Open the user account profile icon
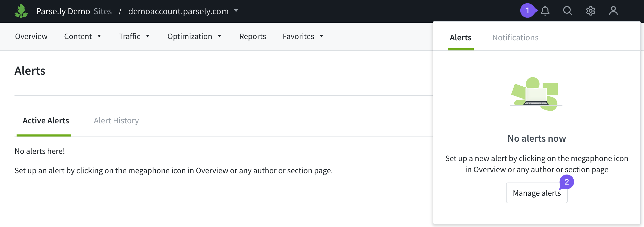 click(613, 11)
